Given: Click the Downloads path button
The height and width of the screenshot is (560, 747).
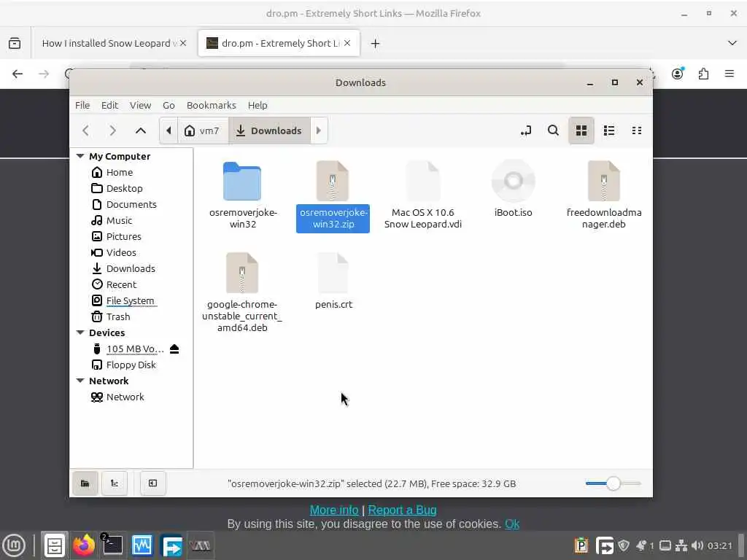Looking at the screenshot, I should (x=270, y=131).
